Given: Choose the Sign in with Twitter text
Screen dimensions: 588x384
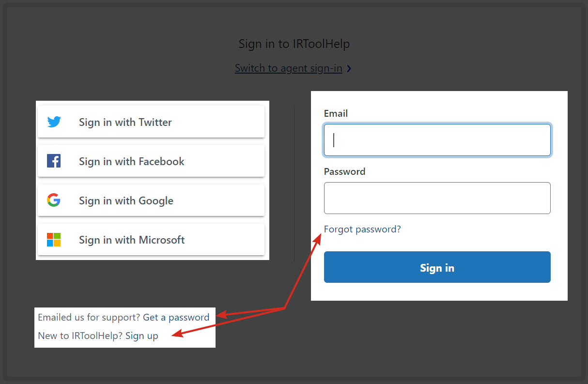Looking at the screenshot, I should click(125, 122).
